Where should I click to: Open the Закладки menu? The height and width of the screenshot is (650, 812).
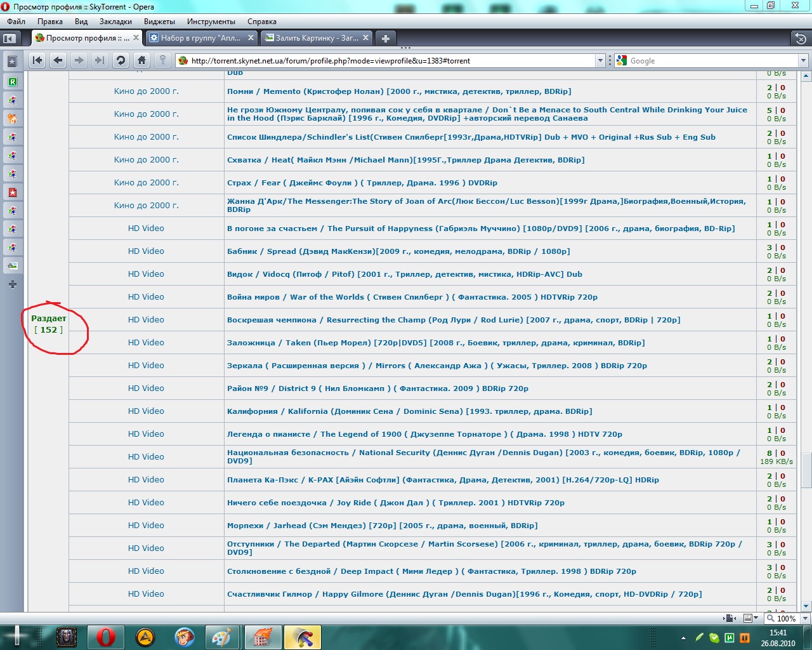[x=115, y=21]
